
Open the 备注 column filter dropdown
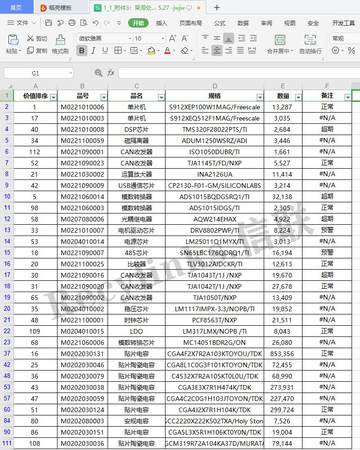coord(348,97)
